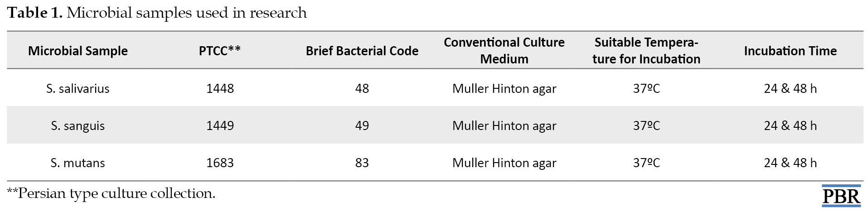868x212 pixels.
Task: Click 37ºC in the S. mutans row
Action: pos(646,163)
